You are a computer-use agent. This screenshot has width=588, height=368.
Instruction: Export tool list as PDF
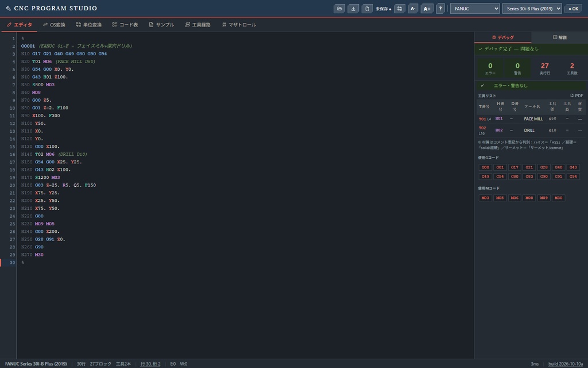(x=577, y=96)
